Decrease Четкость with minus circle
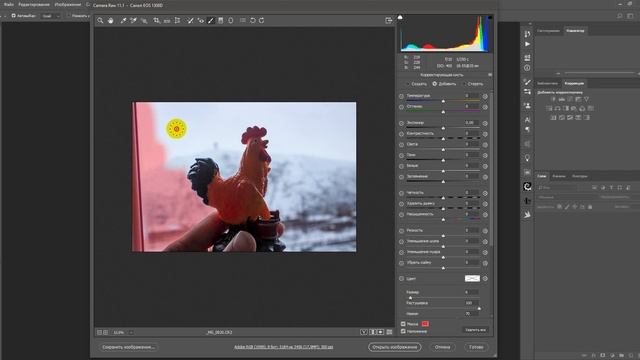640x360 pixels. pyautogui.click(x=401, y=193)
